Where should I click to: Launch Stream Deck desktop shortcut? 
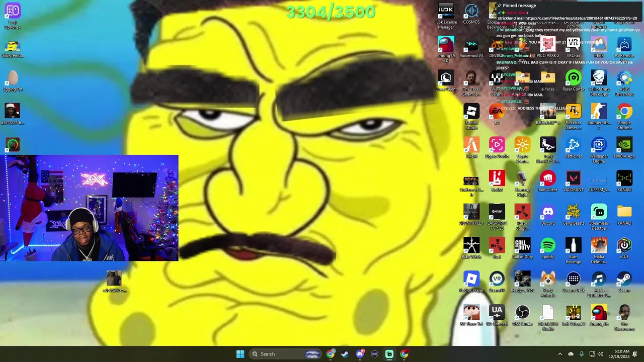click(573, 282)
